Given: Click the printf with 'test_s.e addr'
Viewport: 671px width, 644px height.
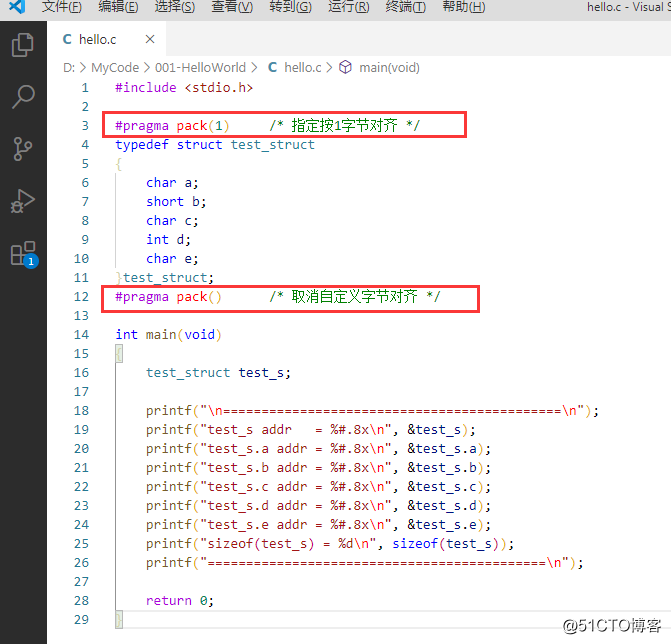Looking at the screenshot, I should tap(318, 525).
